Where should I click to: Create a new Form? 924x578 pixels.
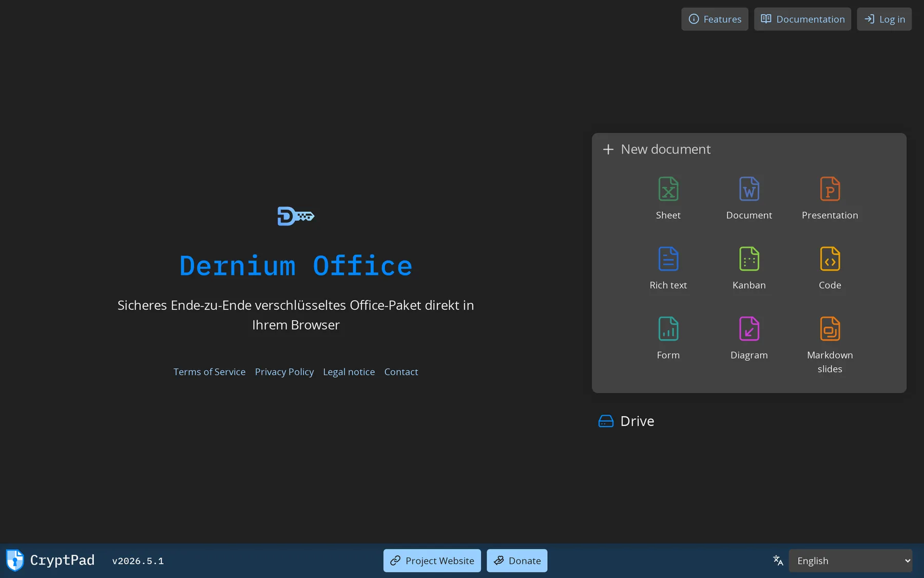click(x=668, y=338)
